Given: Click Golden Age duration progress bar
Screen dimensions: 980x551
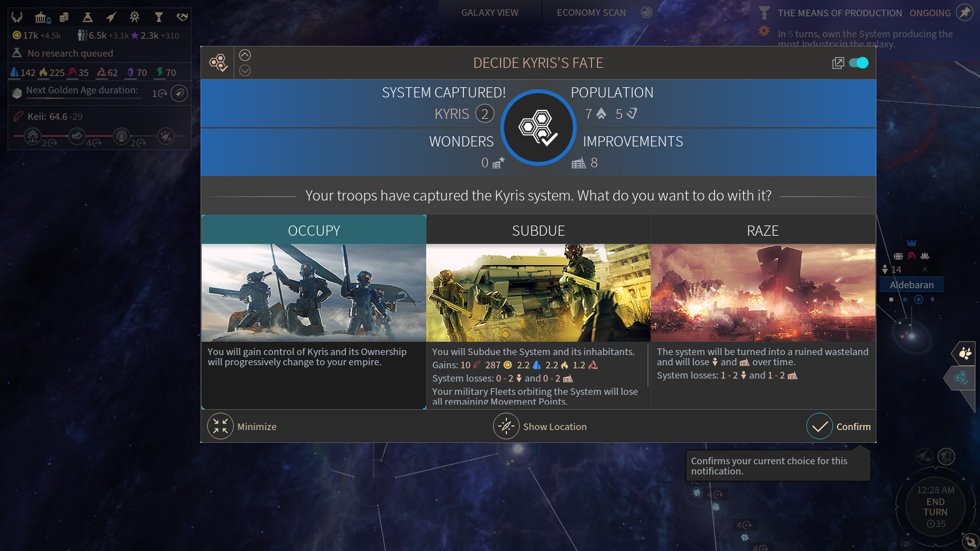Looking at the screenshot, I should click(x=84, y=97).
